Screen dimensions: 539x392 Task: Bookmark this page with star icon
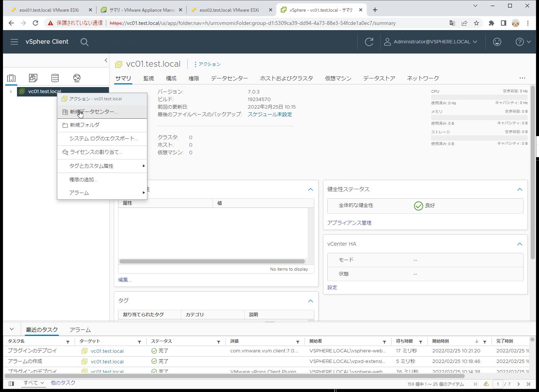476,23
